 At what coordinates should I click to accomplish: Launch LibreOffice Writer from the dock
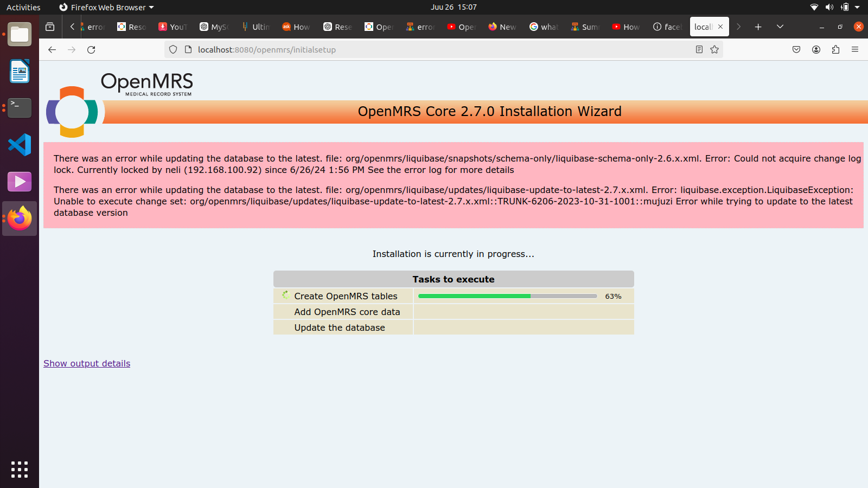pyautogui.click(x=20, y=71)
